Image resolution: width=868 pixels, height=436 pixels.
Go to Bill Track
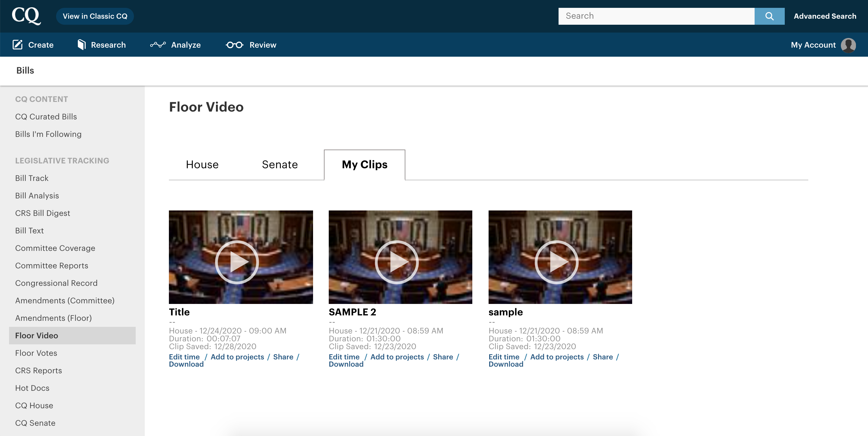(32, 178)
